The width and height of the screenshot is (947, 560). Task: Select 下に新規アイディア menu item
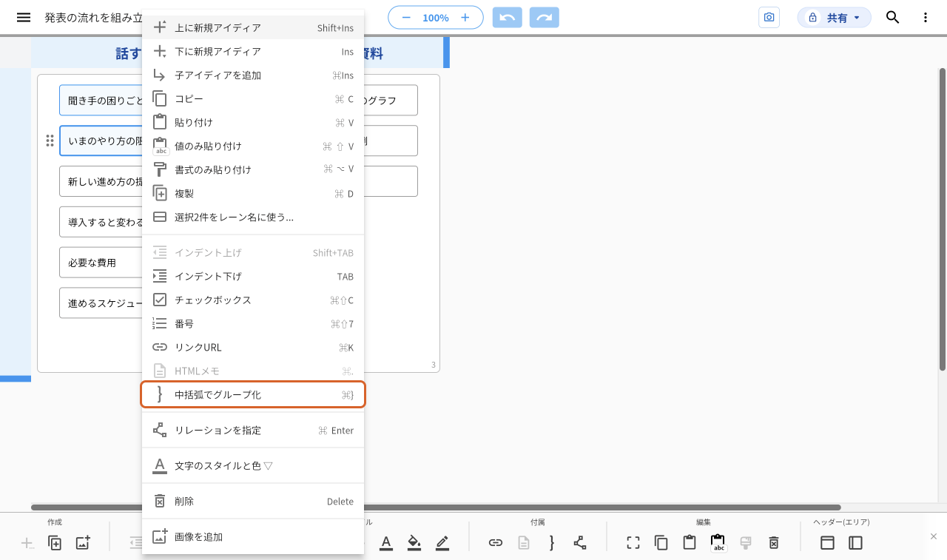pyautogui.click(x=253, y=51)
